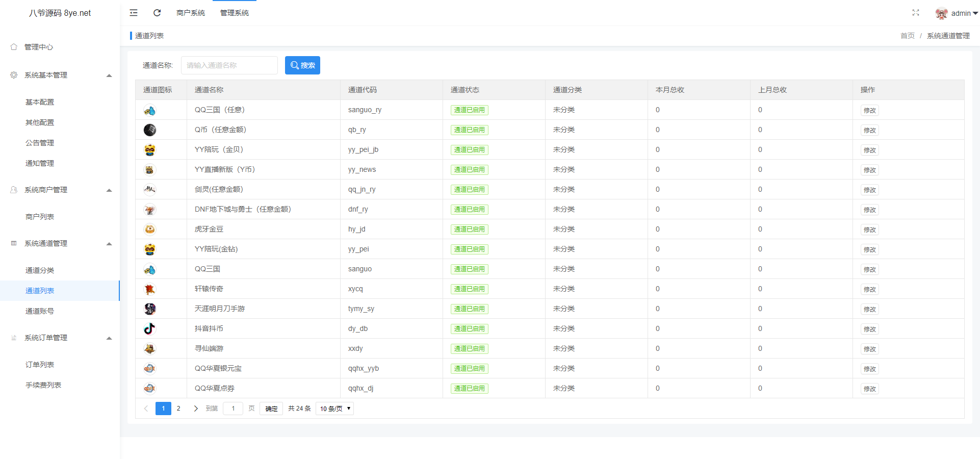Image resolution: width=980 pixels, height=459 pixels.
Task: Toggle the 通道已启用 status for QQ华夏点券
Action: (469, 388)
